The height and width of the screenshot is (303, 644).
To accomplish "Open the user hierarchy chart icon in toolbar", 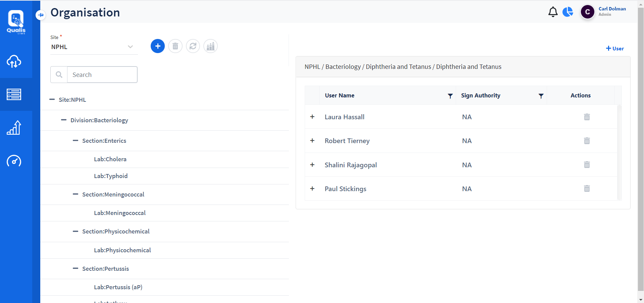I will (x=210, y=46).
